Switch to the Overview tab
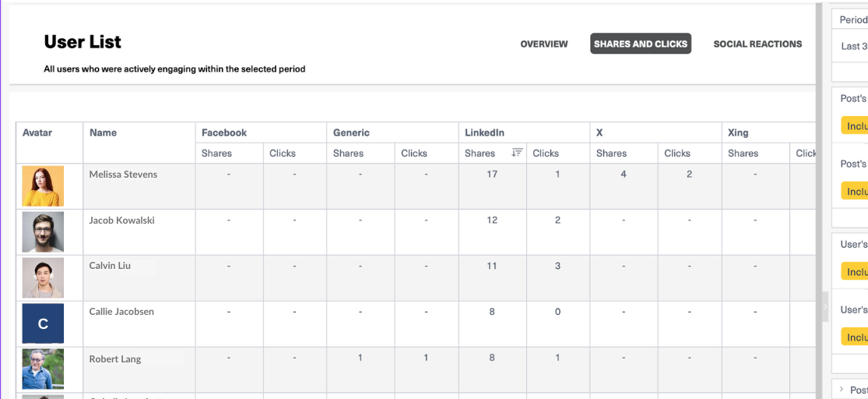The image size is (868, 399). 543,44
